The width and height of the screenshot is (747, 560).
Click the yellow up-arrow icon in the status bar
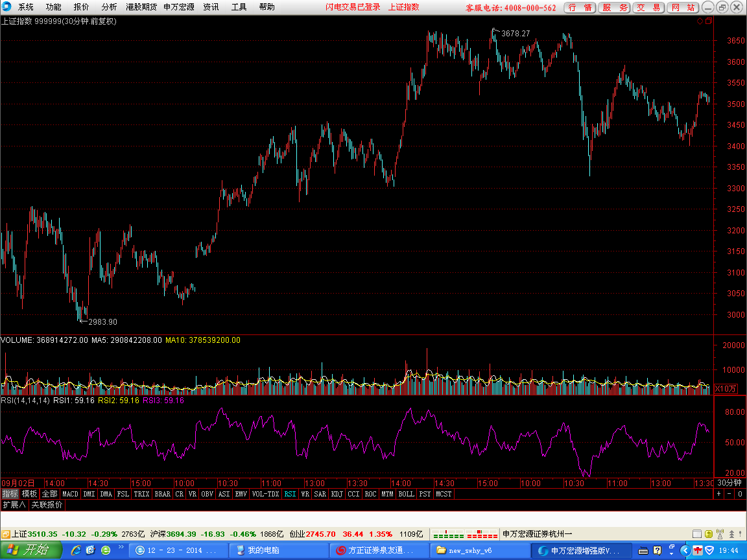(x=709, y=534)
